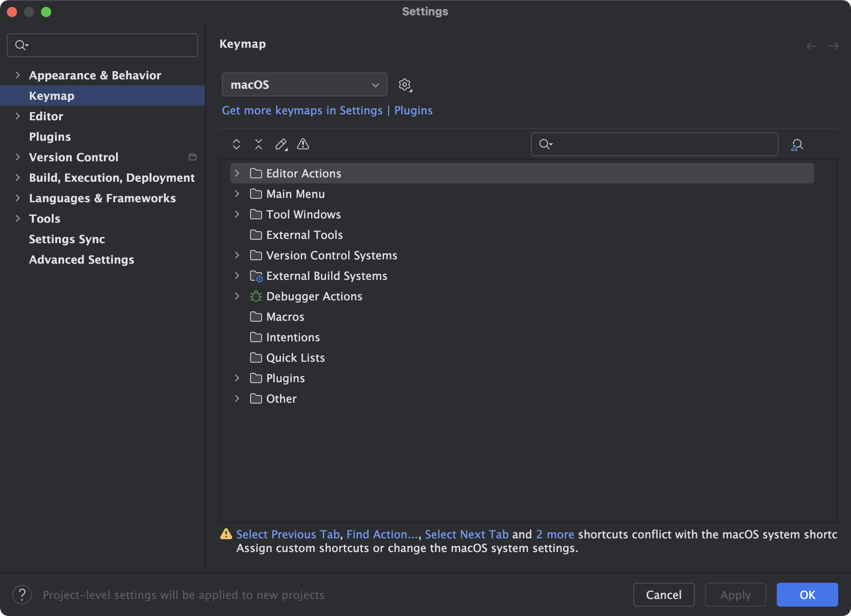851x616 pixels.
Task: Focus the keymap action search field
Action: [x=662, y=145]
